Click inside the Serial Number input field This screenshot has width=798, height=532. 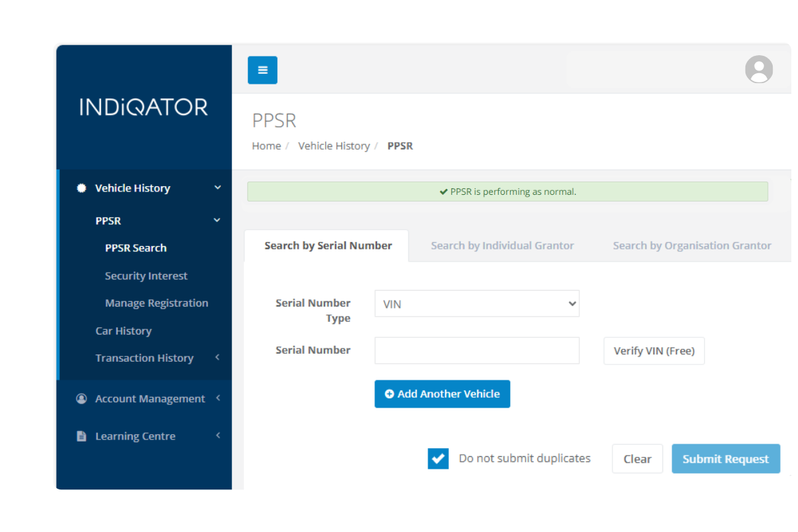[x=476, y=350]
